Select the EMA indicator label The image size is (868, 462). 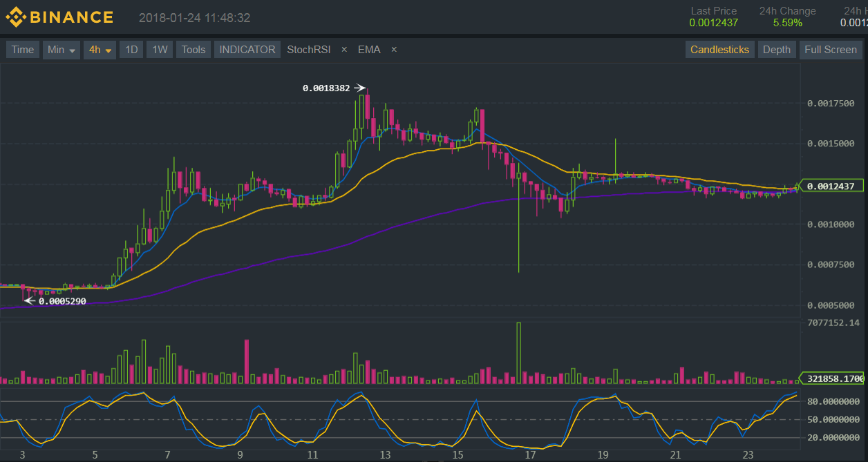point(369,50)
